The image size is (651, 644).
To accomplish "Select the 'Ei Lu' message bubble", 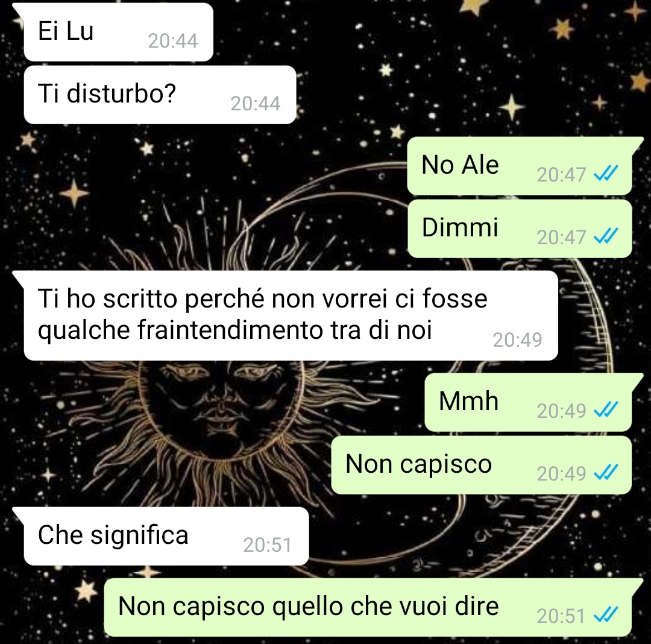I will click(x=118, y=32).
